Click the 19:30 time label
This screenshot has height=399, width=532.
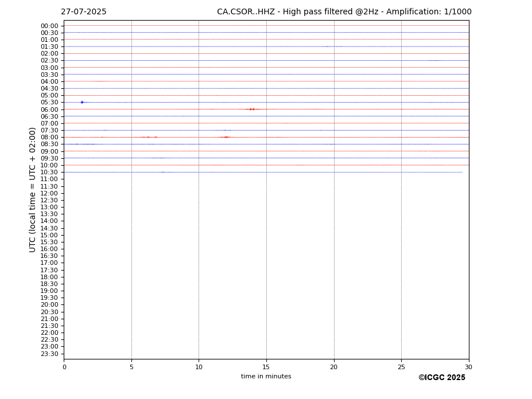pos(49,298)
